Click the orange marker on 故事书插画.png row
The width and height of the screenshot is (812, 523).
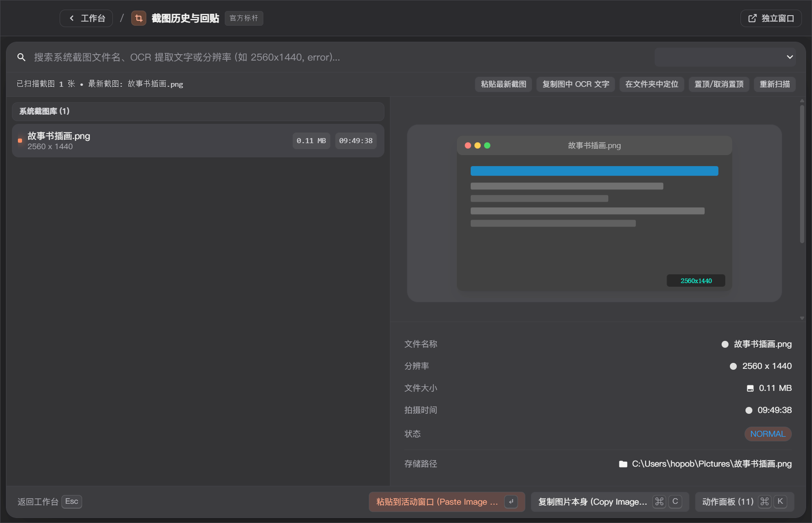coord(20,141)
